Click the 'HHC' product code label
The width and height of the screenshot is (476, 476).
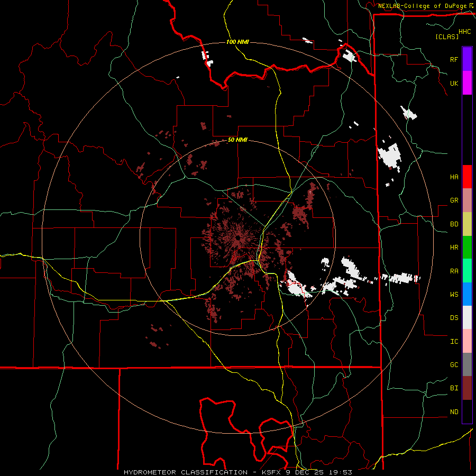464,32
